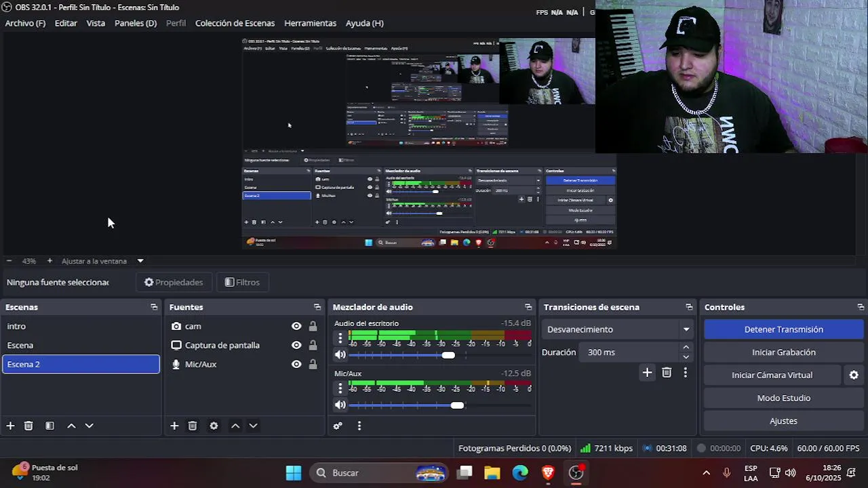Add a new scene with plus icon
The width and height of the screenshot is (868, 488).
(10, 426)
